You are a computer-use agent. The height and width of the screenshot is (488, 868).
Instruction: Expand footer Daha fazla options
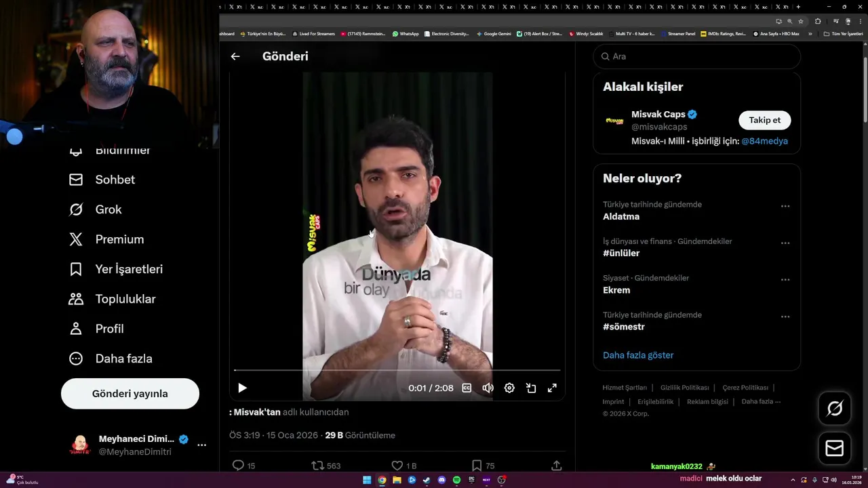[x=761, y=401]
